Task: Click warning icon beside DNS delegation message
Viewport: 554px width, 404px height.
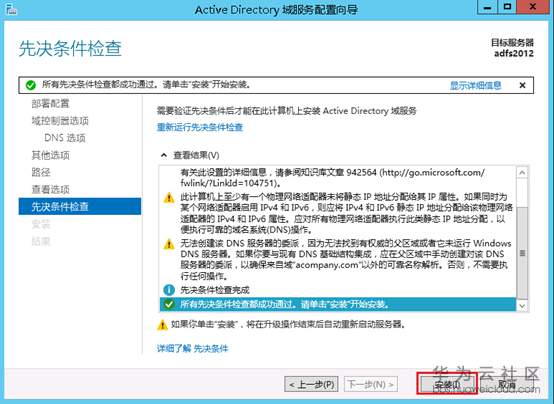Action: click(169, 244)
